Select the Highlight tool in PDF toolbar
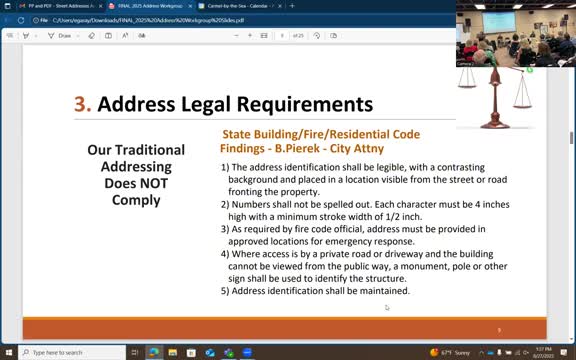This screenshot has width=576, height=360. coord(26,36)
